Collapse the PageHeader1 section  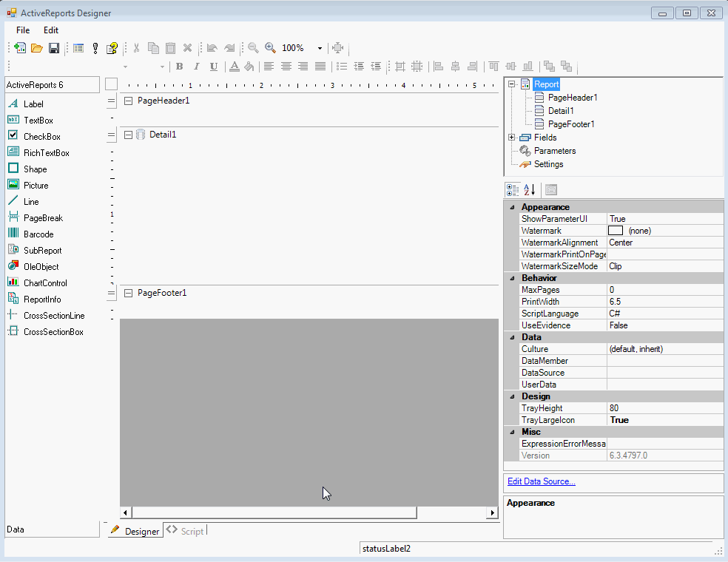[129, 101]
